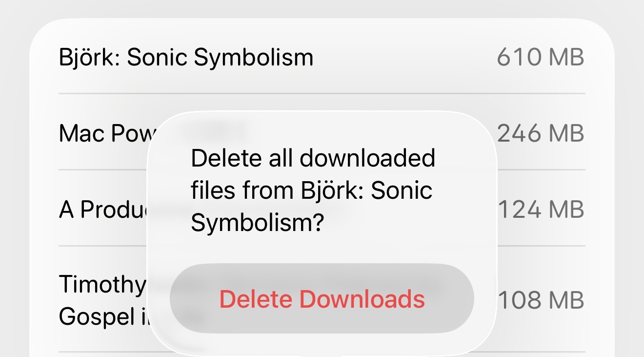The height and width of the screenshot is (357, 644).
Task: Select the Björk: Sonic Symbolism row title
Action: [x=186, y=58]
